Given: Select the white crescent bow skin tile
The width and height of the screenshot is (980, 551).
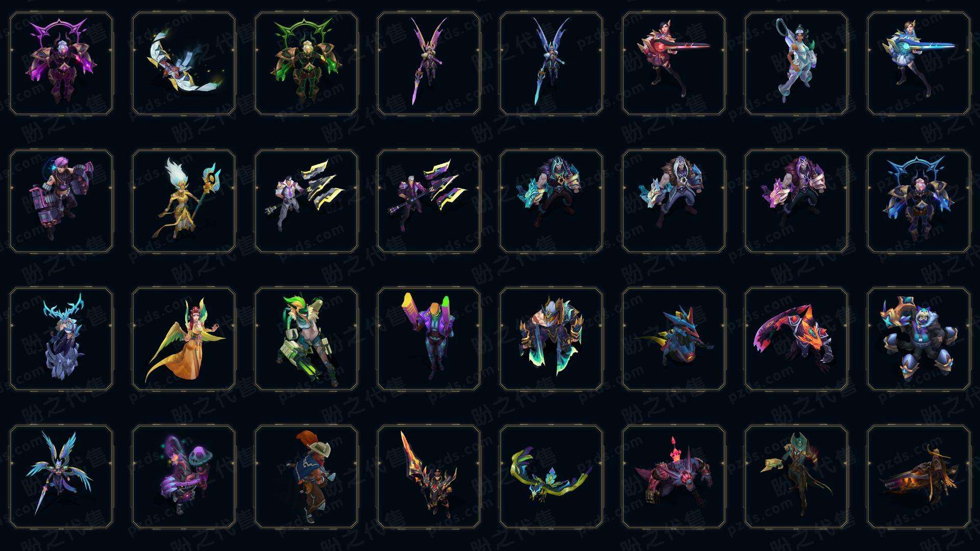Looking at the screenshot, I should point(184,63).
